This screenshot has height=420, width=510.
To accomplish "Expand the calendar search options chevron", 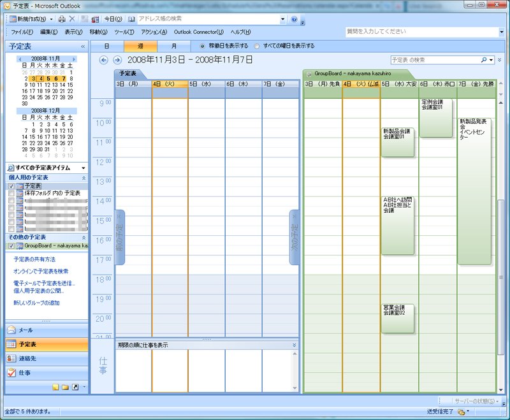I will 500,60.
